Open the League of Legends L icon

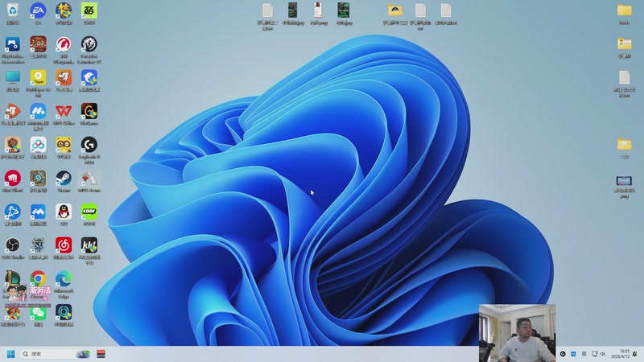pyautogui.click(x=13, y=279)
